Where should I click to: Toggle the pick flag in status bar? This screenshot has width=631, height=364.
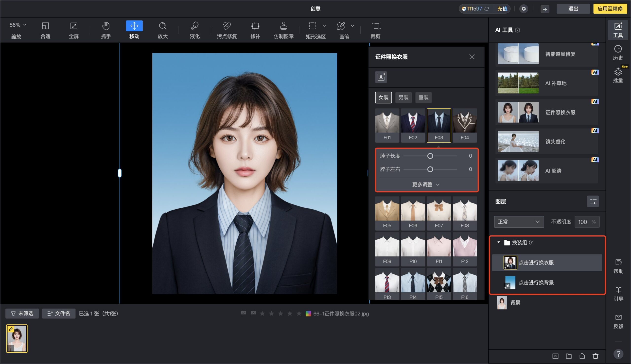pyautogui.click(x=243, y=313)
